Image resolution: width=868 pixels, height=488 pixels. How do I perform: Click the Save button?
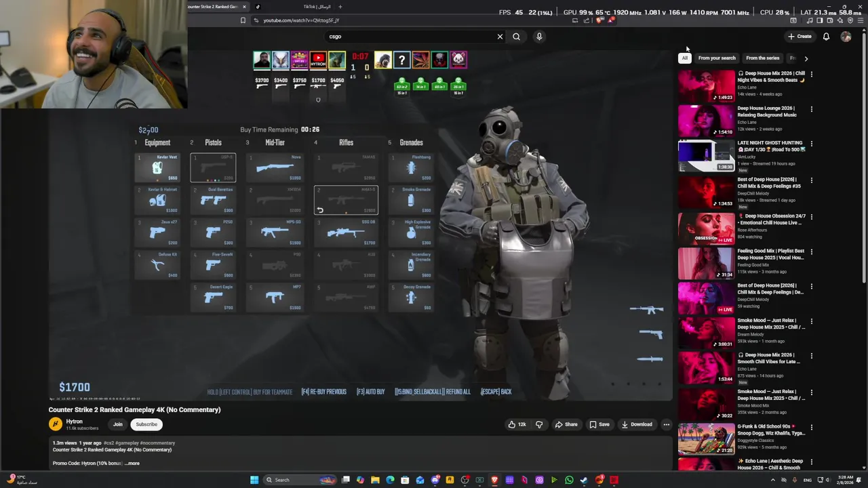[599, 424]
